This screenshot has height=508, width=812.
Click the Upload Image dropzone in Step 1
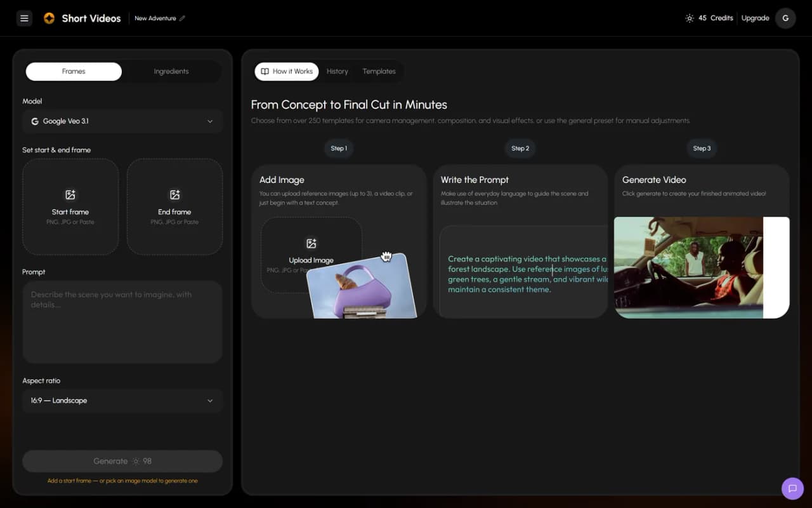[x=311, y=255]
